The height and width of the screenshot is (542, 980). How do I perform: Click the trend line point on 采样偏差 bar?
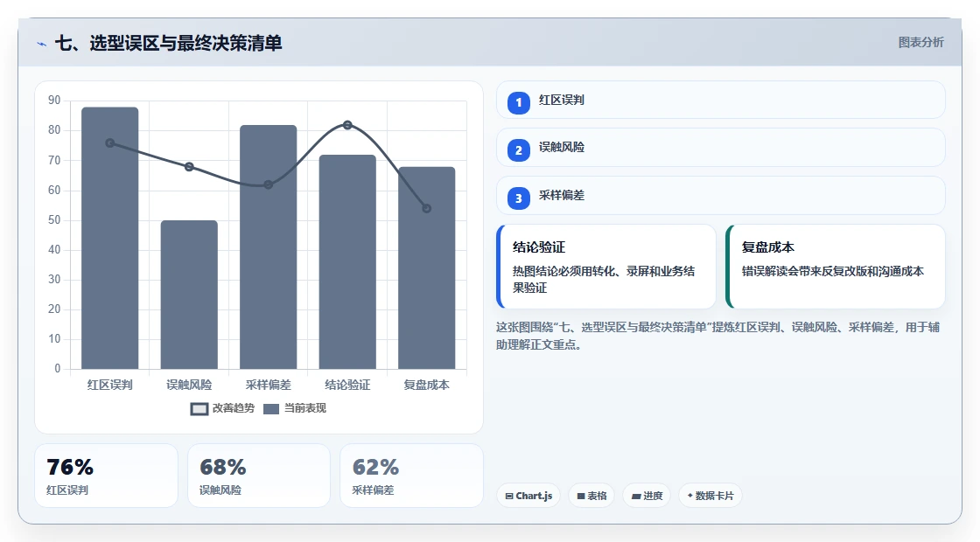click(268, 184)
